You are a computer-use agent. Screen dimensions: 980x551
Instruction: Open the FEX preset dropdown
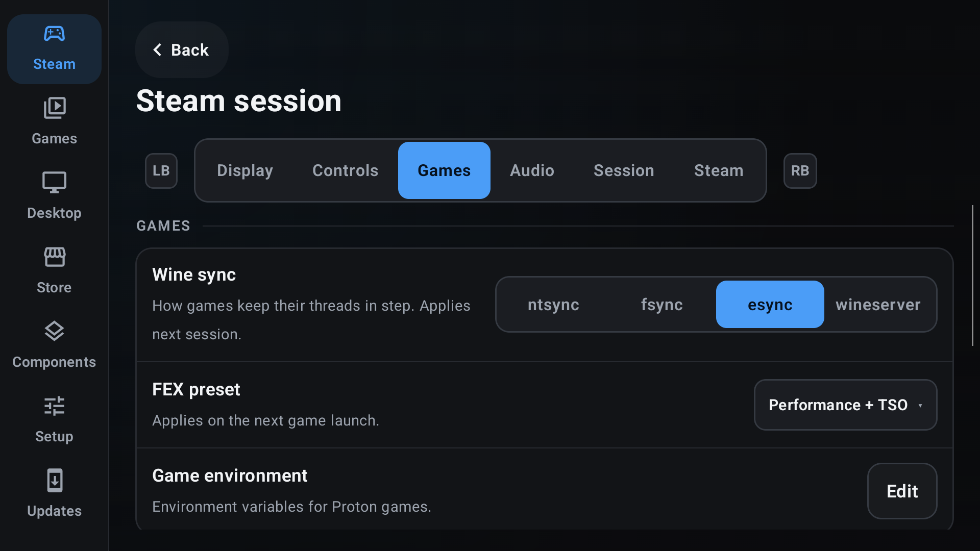(x=845, y=405)
